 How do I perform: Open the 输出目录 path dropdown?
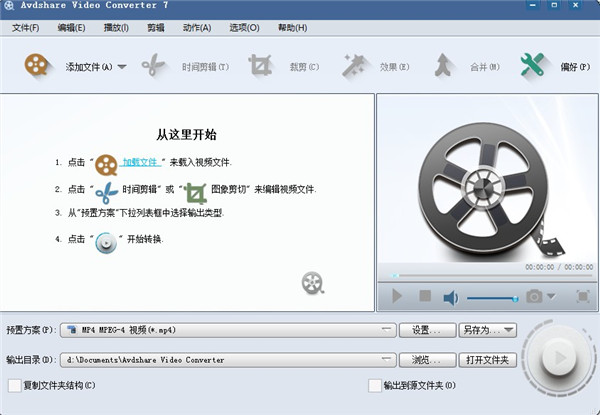coord(228,360)
